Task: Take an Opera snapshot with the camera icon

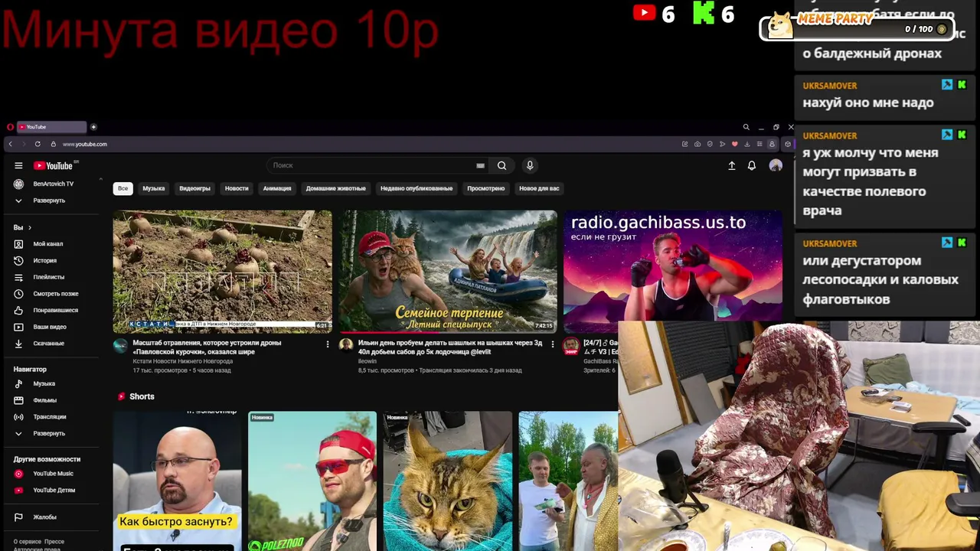Action: (x=697, y=144)
